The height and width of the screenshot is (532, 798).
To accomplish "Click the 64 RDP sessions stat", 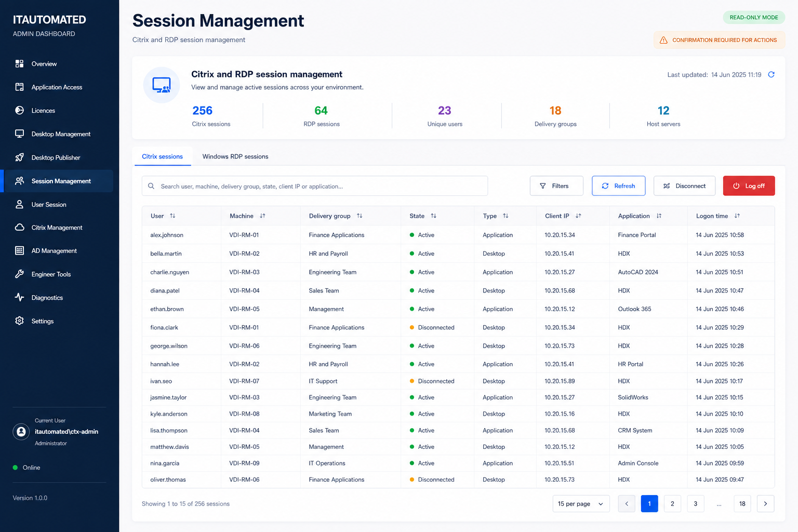I will (322, 116).
